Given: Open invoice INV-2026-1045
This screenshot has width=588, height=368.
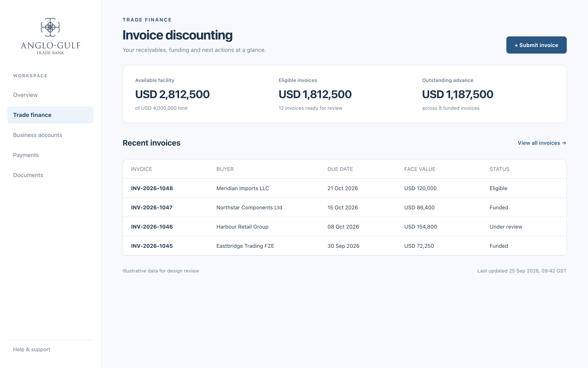Looking at the screenshot, I should [152, 246].
